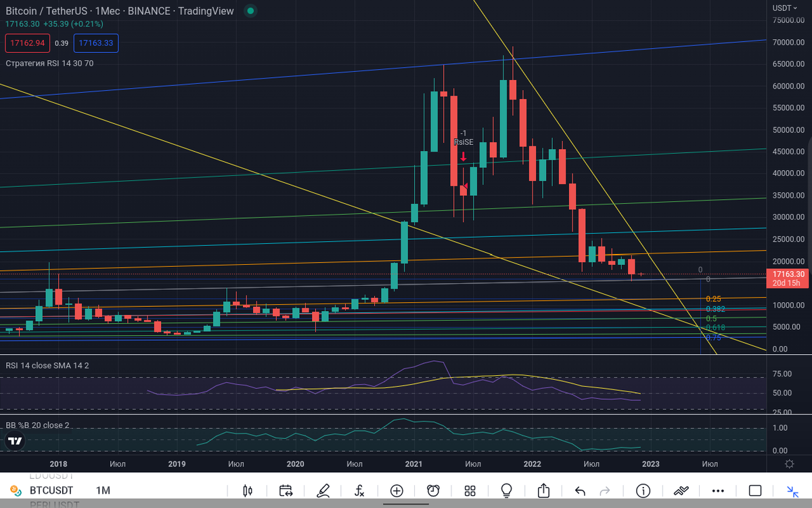Select the drawing pencil tool
812x508 pixels.
click(323, 490)
